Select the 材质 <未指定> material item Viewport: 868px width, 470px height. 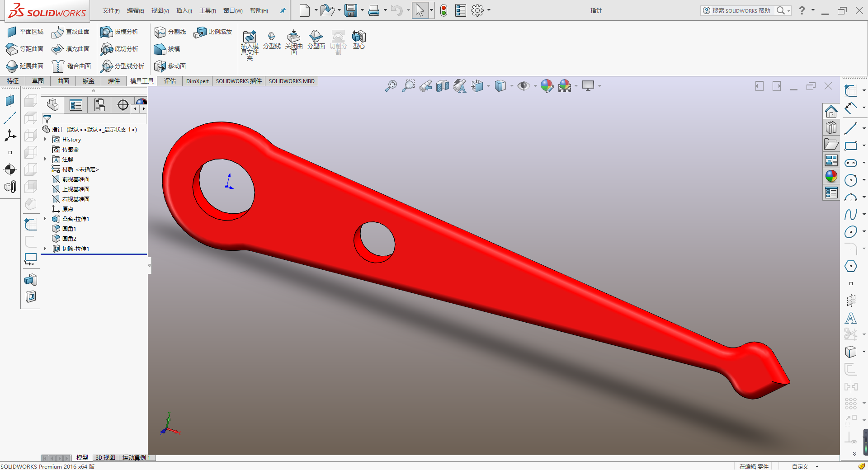pyautogui.click(x=75, y=169)
